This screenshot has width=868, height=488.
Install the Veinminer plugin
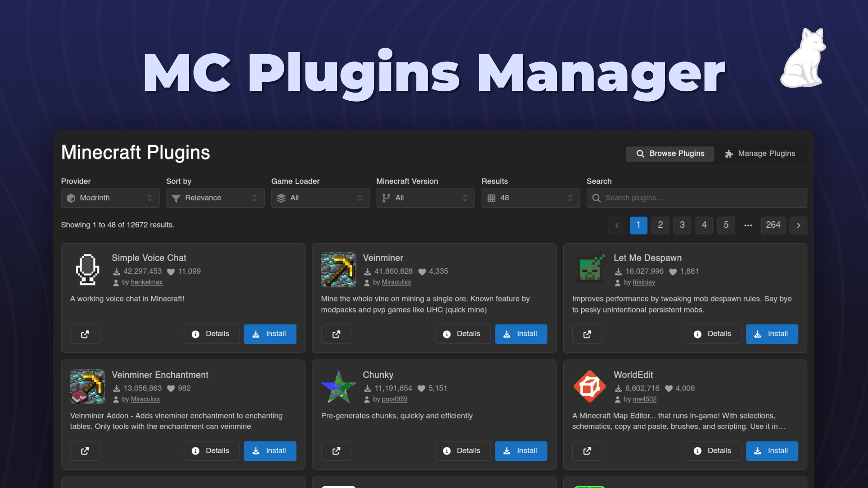[521, 334]
